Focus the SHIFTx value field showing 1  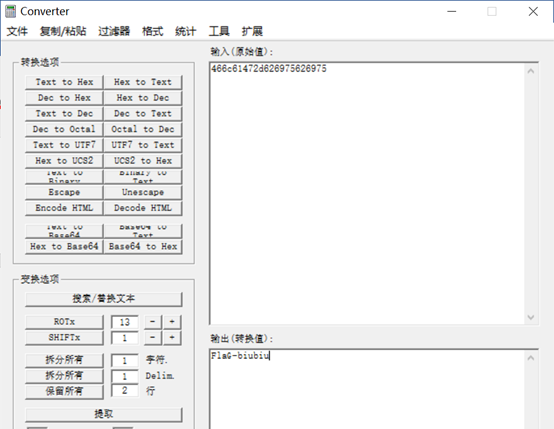pyautogui.click(x=125, y=338)
